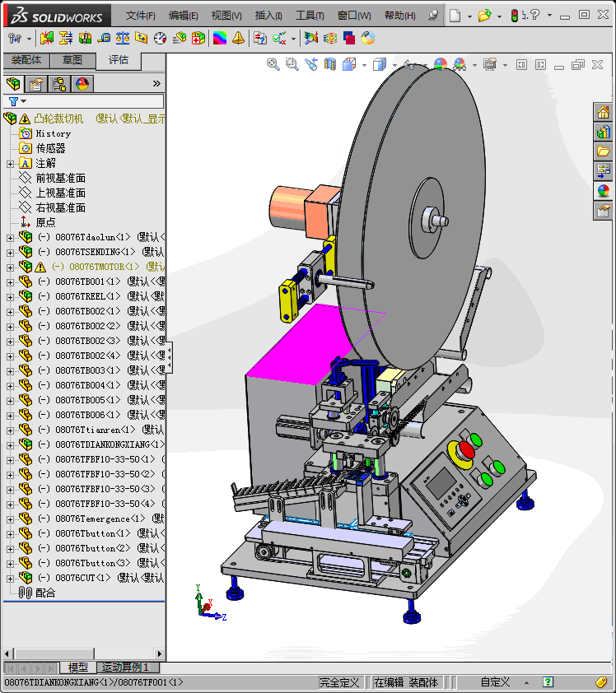Open the View Orientation dropdown arrow
This screenshot has width=616, height=693.
pos(364,65)
